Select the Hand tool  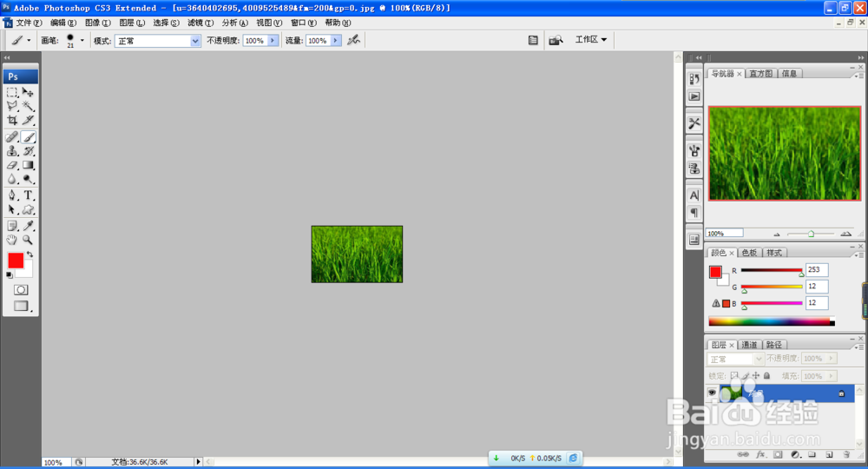tap(12, 240)
